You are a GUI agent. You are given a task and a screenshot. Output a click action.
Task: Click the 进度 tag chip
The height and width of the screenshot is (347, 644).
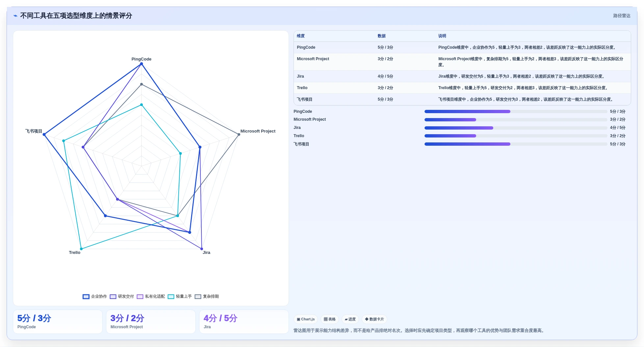(x=350, y=319)
